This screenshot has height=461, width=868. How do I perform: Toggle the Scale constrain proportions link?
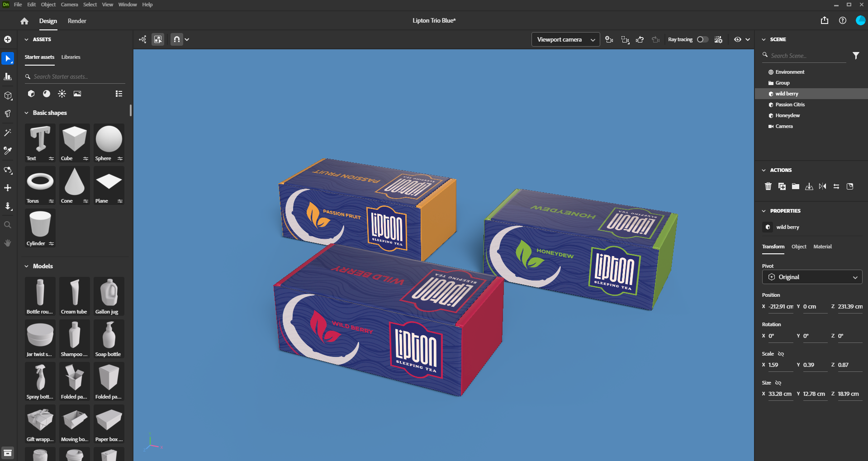pyautogui.click(x=781, y=354)
